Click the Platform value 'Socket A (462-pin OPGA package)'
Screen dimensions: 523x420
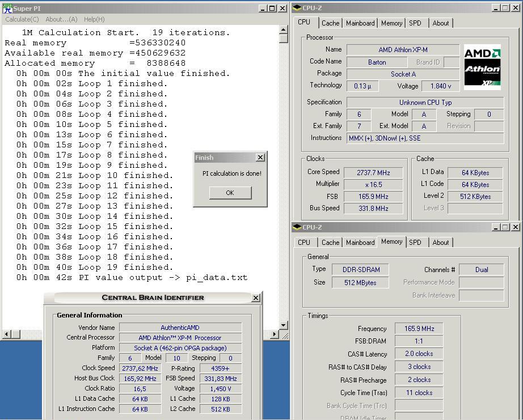pos(180,348)
